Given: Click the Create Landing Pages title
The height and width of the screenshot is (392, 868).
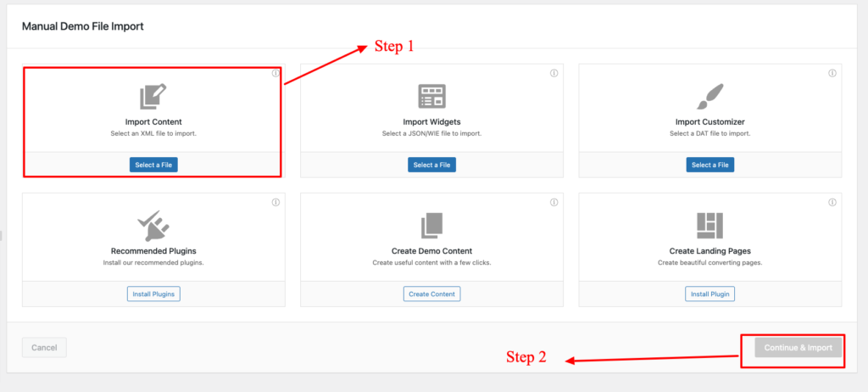Looking at the screenshot, I should (x=710, y=251).
